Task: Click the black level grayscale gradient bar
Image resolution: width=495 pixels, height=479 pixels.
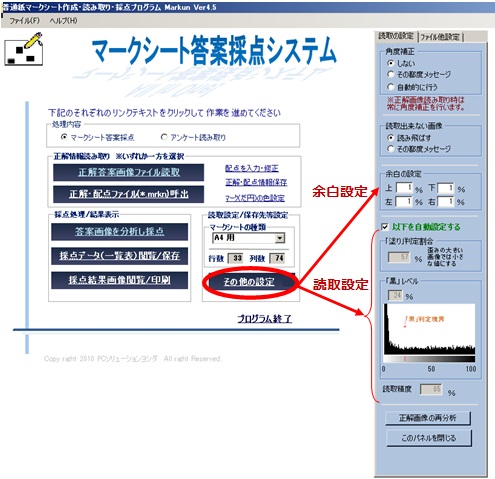Action: pyautogui.click(x=429, y=359)
